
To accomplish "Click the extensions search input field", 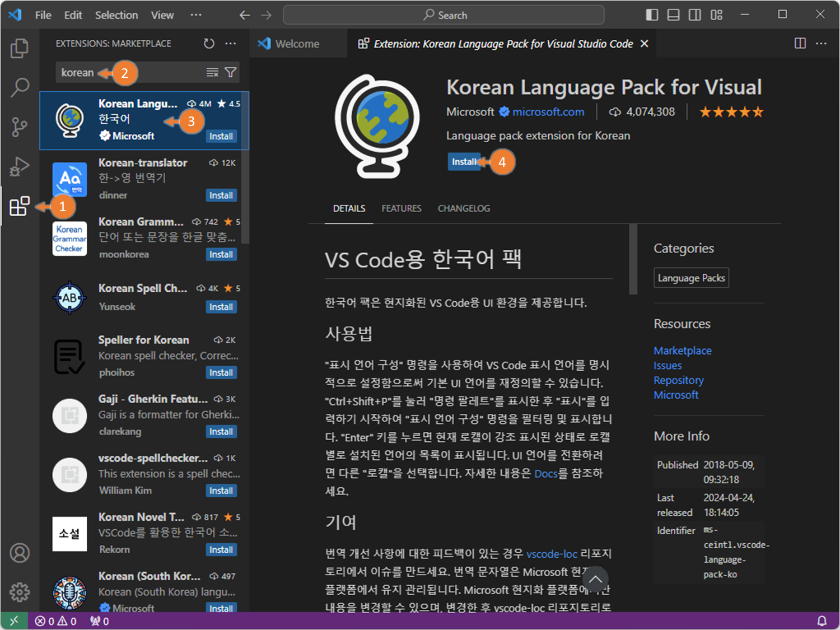I will 147,72.
